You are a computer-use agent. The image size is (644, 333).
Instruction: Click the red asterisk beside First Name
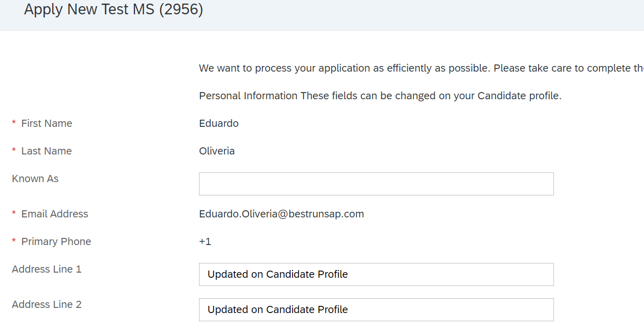pyautogui.click(x=14, y=123)
